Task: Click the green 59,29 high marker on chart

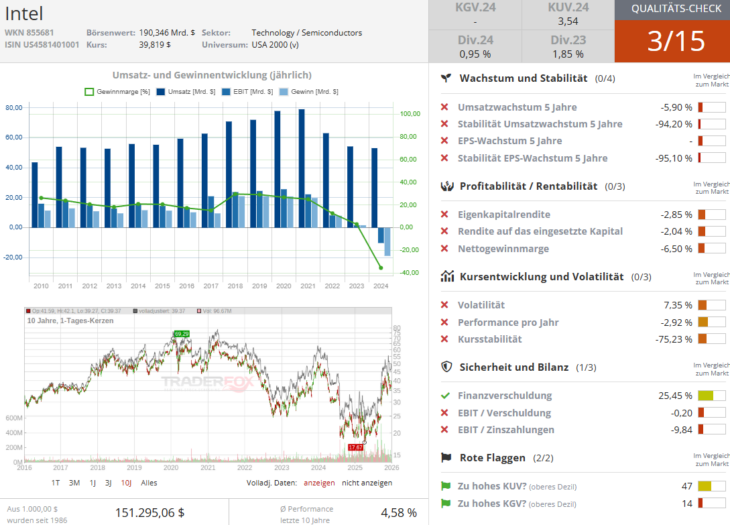Action: coord(181,333)
